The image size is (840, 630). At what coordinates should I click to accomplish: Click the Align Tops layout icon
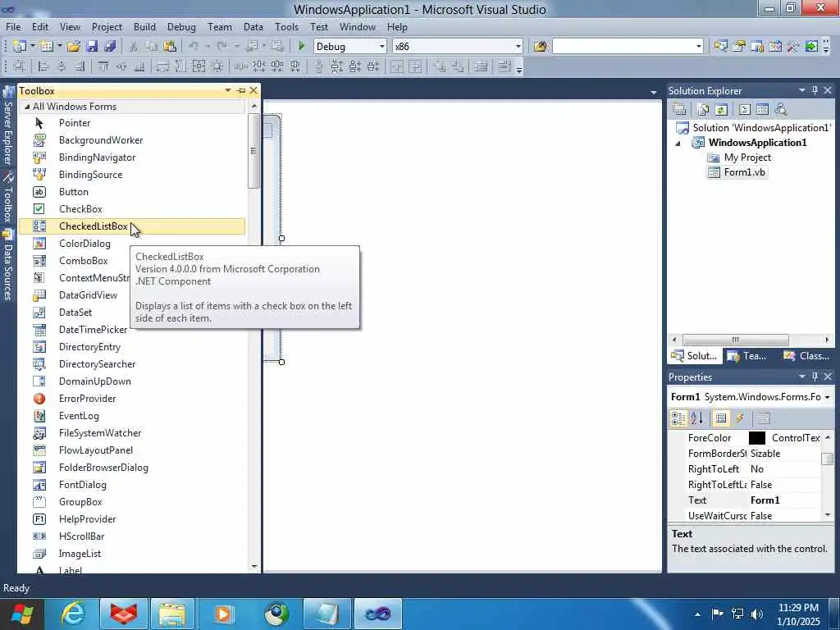pos(103,66)
